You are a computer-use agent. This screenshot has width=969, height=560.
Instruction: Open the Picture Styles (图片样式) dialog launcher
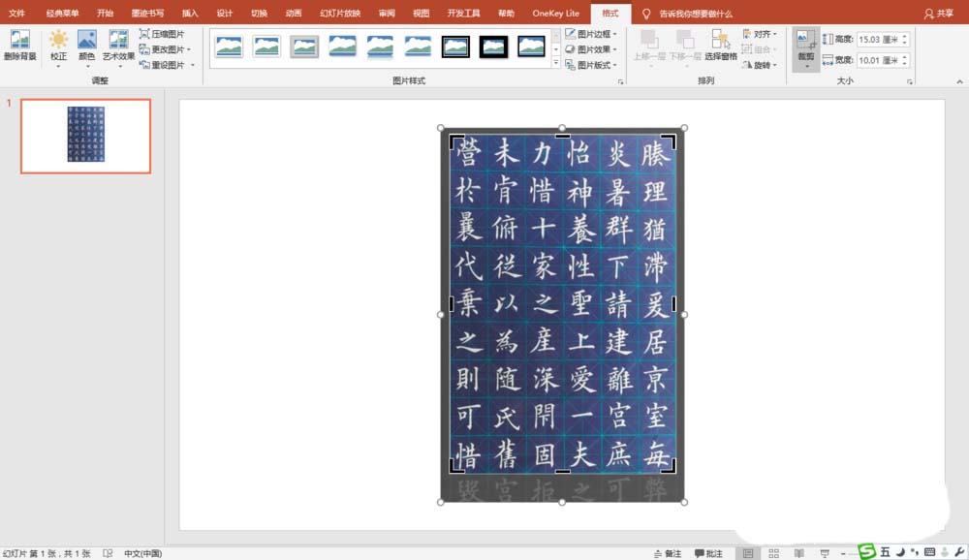point(620,81)
